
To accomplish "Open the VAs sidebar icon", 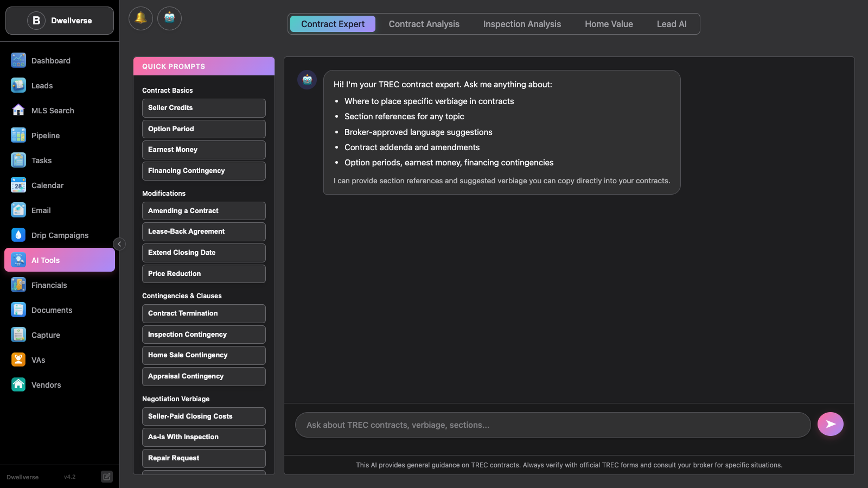I will pos(18,359).
